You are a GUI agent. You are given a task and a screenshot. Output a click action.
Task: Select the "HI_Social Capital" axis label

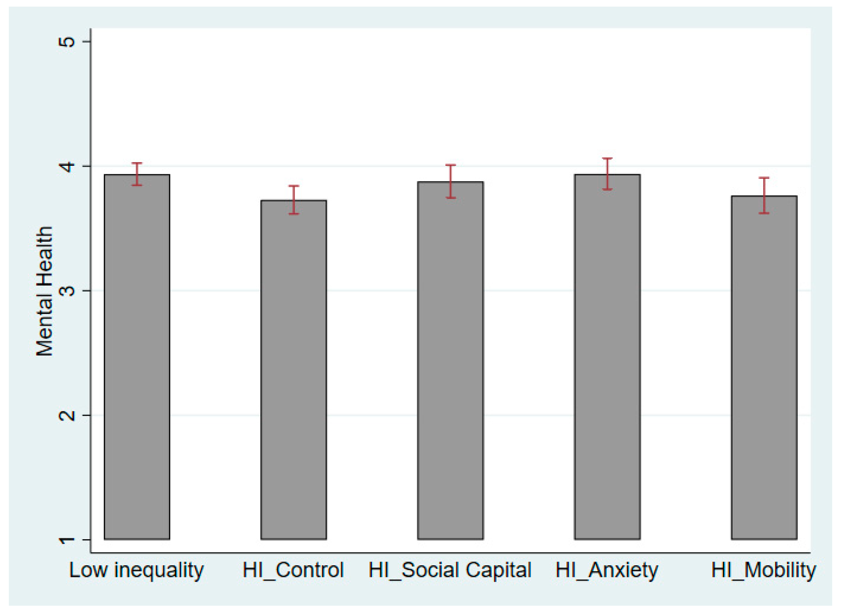[x=450, y=570]
